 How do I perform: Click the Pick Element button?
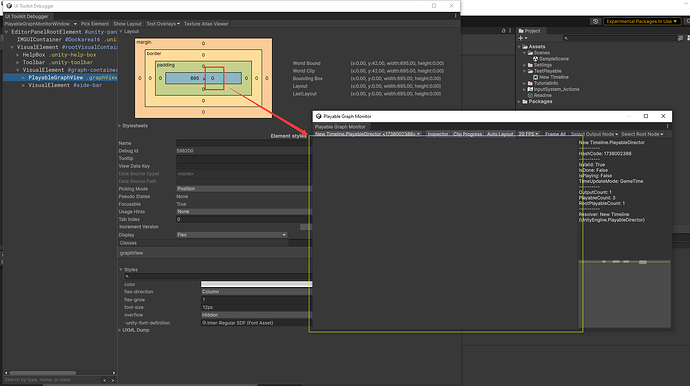(x=95, y=24)
